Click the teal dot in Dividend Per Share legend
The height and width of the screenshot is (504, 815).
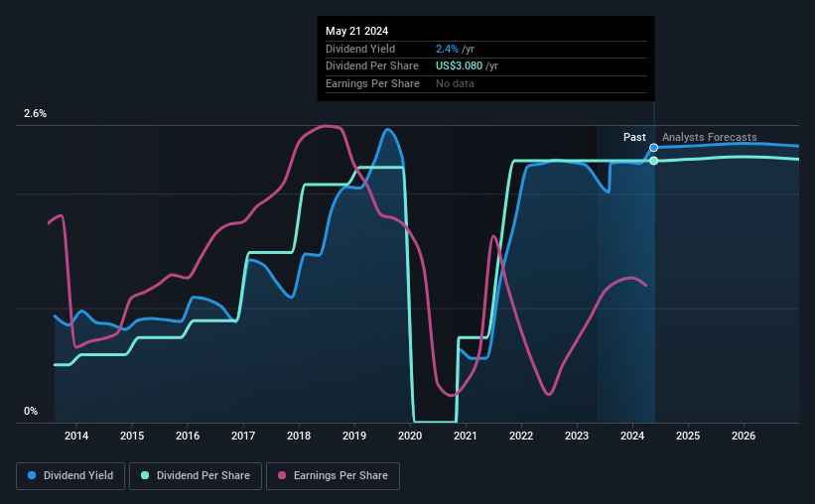145,475
